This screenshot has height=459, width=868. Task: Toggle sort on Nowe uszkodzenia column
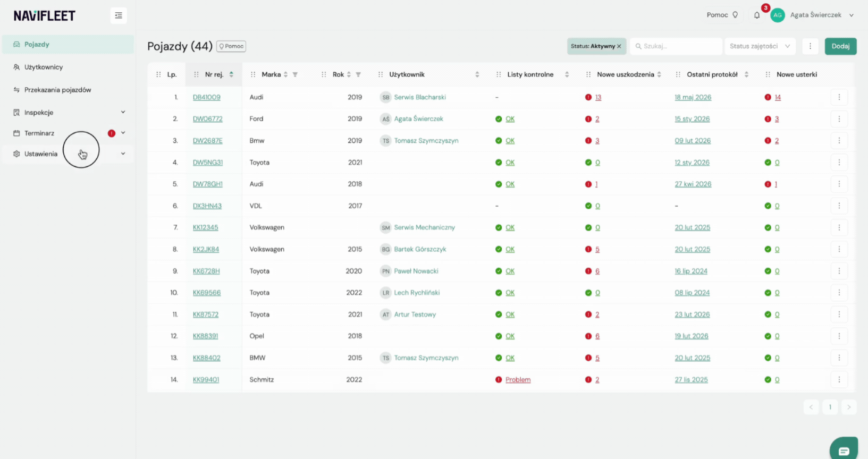(659, 74)
